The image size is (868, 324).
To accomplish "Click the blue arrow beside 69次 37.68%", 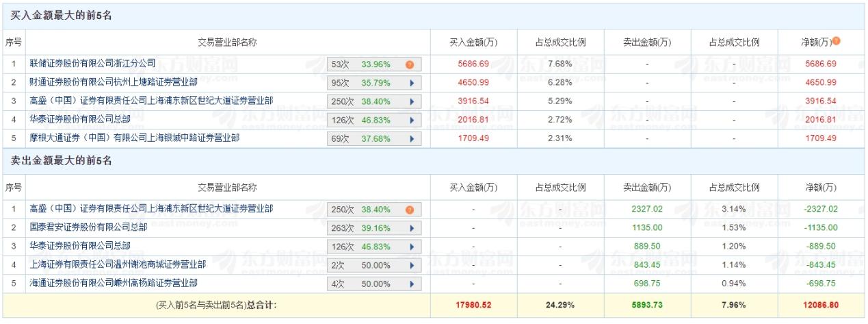I will tap(411, 139).
